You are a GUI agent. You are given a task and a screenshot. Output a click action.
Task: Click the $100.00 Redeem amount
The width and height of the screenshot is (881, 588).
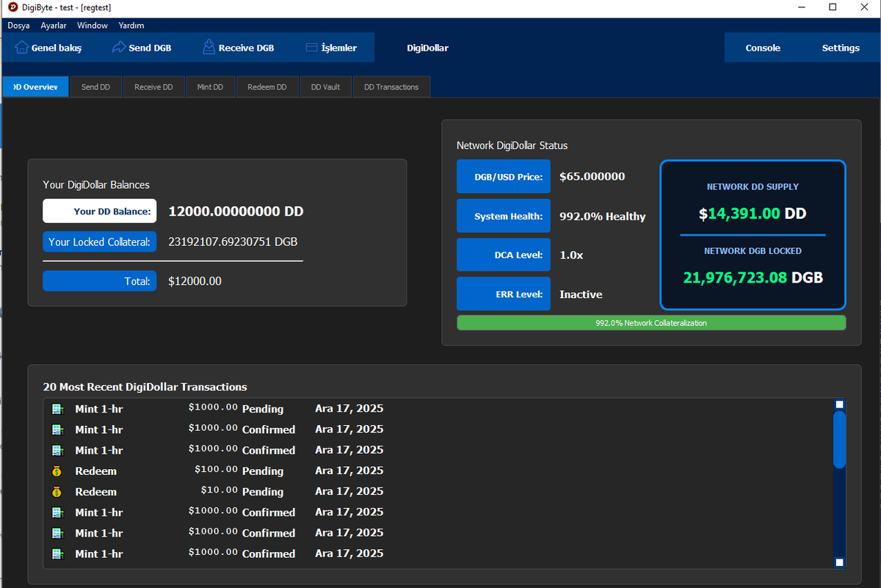216,469
